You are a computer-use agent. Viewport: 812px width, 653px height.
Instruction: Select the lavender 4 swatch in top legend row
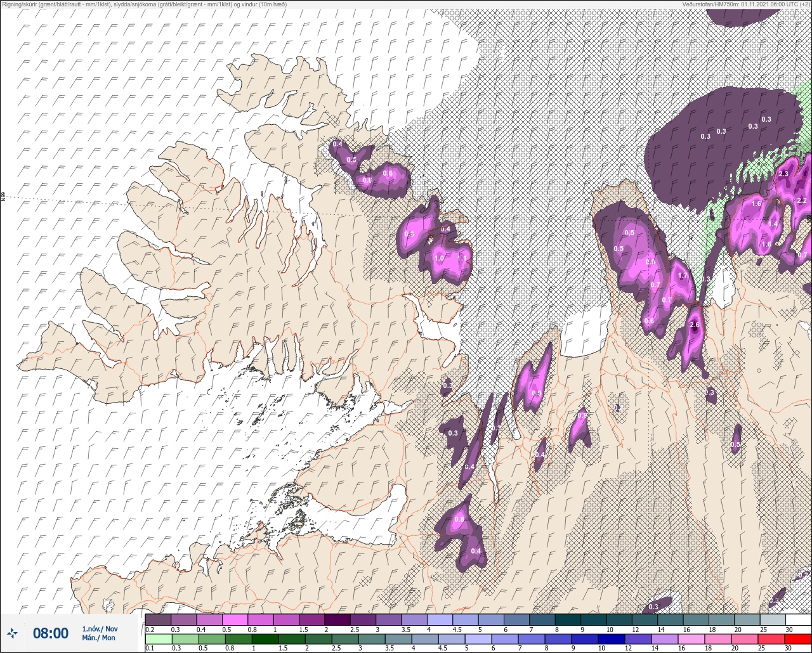(x=440, y=619)
